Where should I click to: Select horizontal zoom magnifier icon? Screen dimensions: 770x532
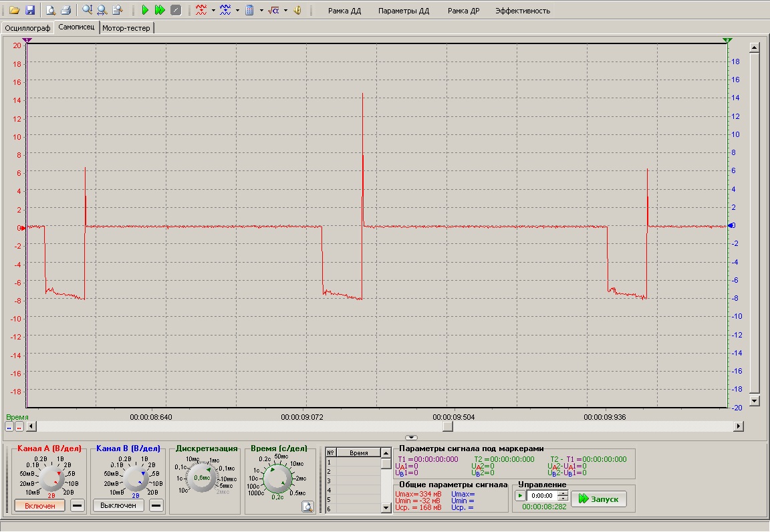coord(102,10)
